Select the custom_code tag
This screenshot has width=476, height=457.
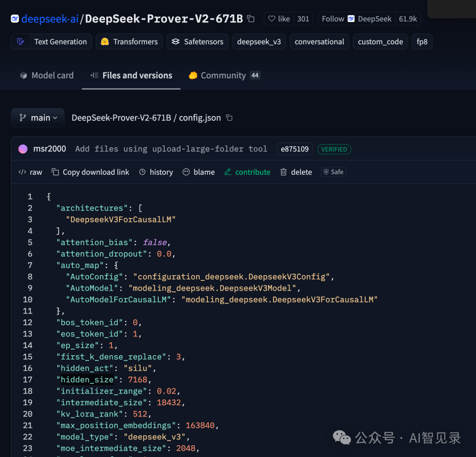click(380, 41)
